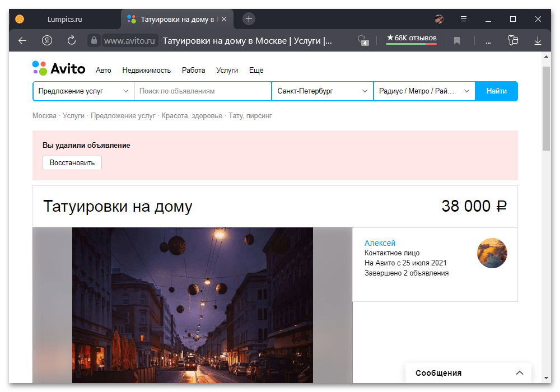Click the Поиск по объявлениям search field

tap(203, 91)
